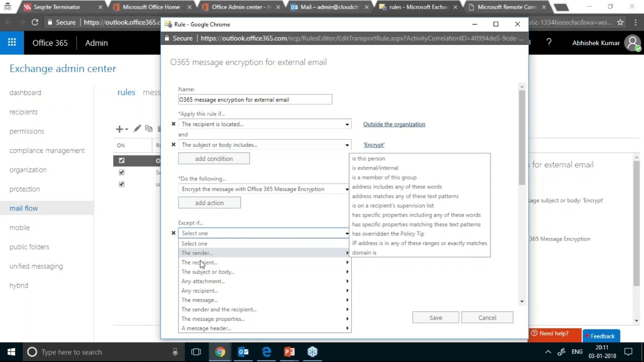
Task: Click the microphone icon in the search box
Action: click(x=175, y=352)
